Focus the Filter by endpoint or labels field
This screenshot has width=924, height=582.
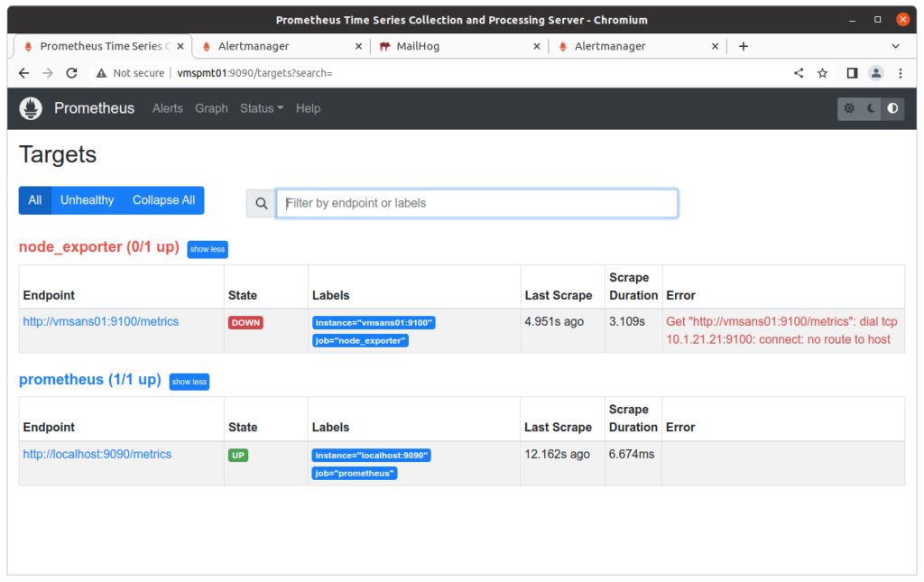pyautogui.click(x=477, y=203)
